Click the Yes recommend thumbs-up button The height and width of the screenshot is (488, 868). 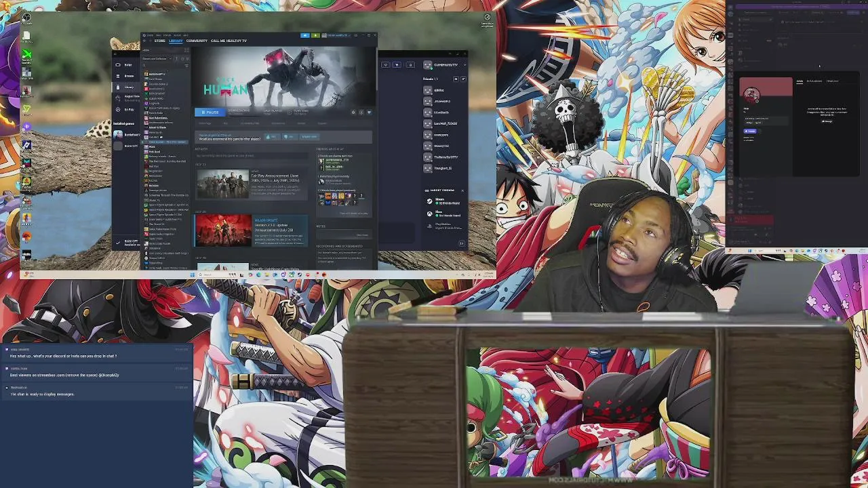272,137
